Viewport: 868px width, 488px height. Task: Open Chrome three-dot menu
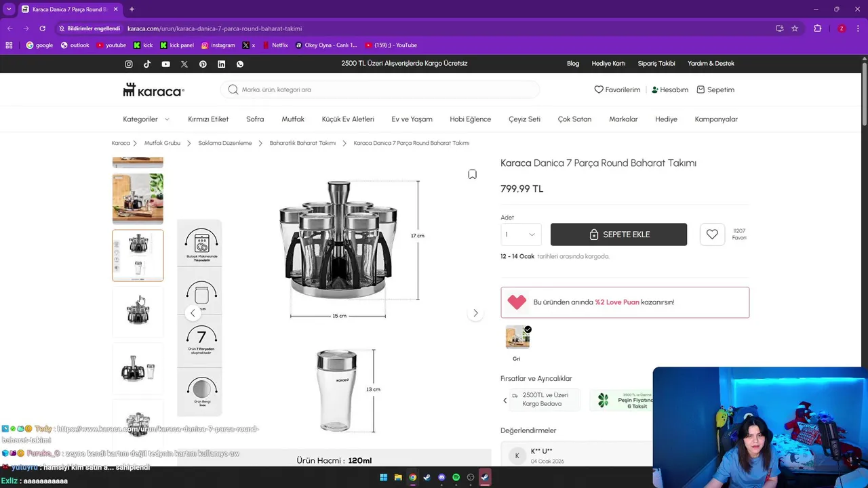pyautogui.click(x=859, y=28)
